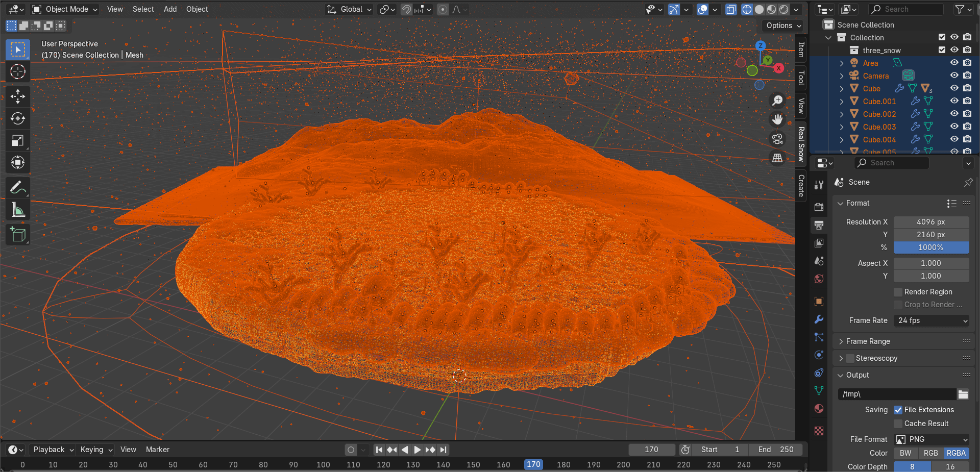Select RGB color mode button
The height and width of the screenshot is (472, 980).
930,453
